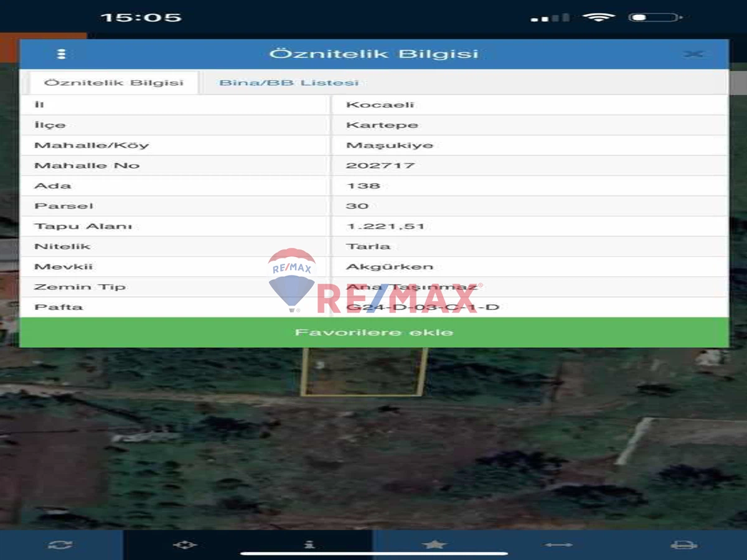The height and width of the screenshot is (560, 747).
Task: Tap the Zemin Tip label
Action: pyautogui.click(x=80, y=287)
